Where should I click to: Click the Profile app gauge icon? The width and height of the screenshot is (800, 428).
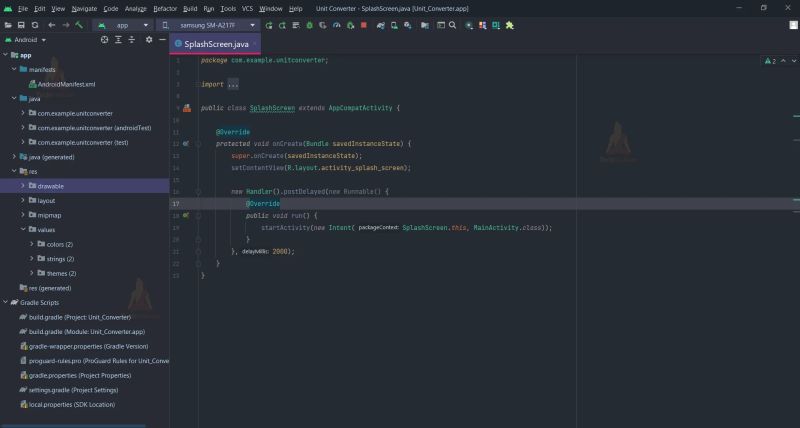(336, 25)
